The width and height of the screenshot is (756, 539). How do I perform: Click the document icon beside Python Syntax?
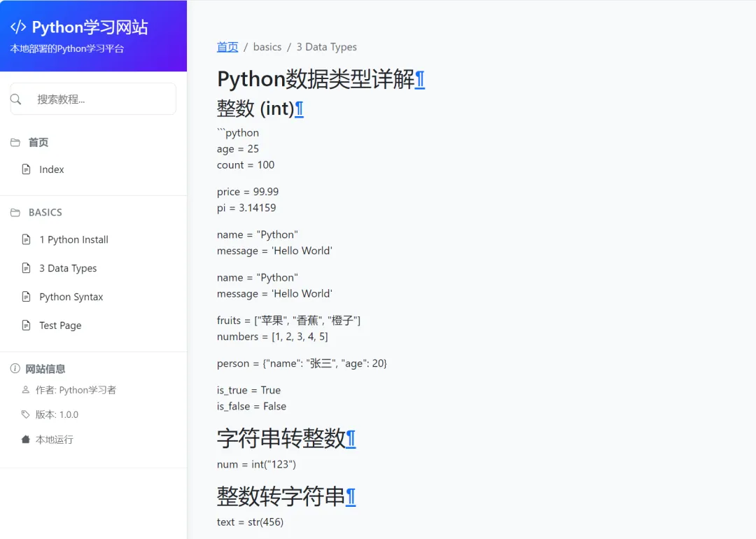27,297
